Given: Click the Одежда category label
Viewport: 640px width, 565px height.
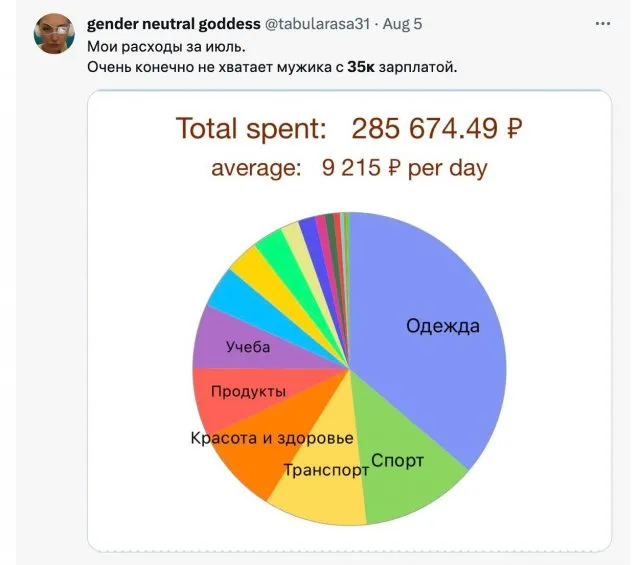Looking at the screenshot, I should coord(442,326).
